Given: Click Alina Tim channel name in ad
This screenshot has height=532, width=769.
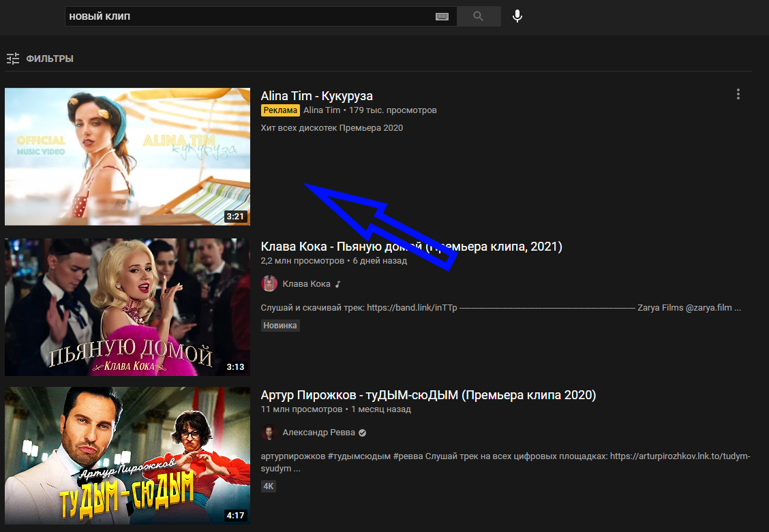Looking at the screenshot, I should [322, 110].
